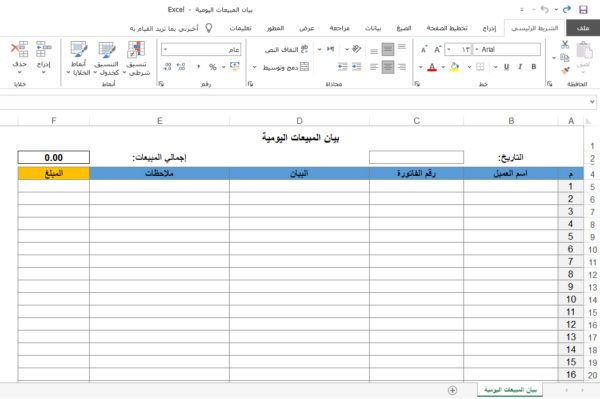Image resolution: width=600 pixels, height=399 pixels.
Task: Switch to Page Layout tab (تخطيط الصفحة)
Action: click(447, 28)
